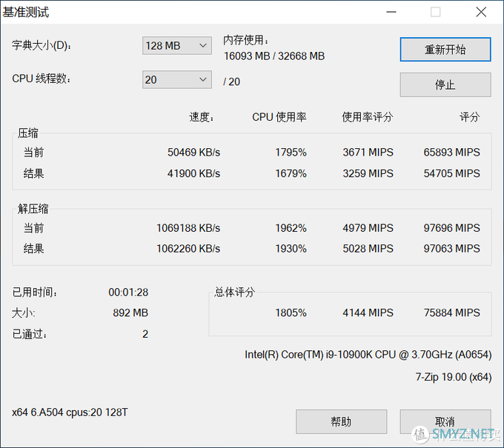
Task: Click compression result rating 54705 MIPS
Action: (x=451, y=173)
